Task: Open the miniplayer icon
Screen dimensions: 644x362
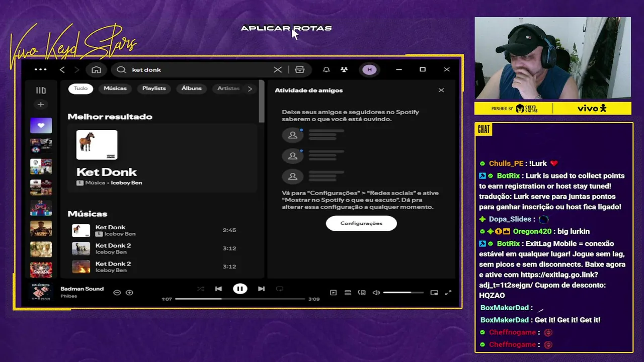Action: click(x=434, y=293)
